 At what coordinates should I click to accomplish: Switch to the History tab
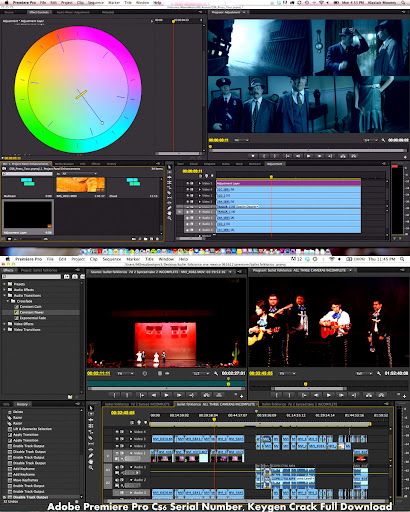coord(22,404)
